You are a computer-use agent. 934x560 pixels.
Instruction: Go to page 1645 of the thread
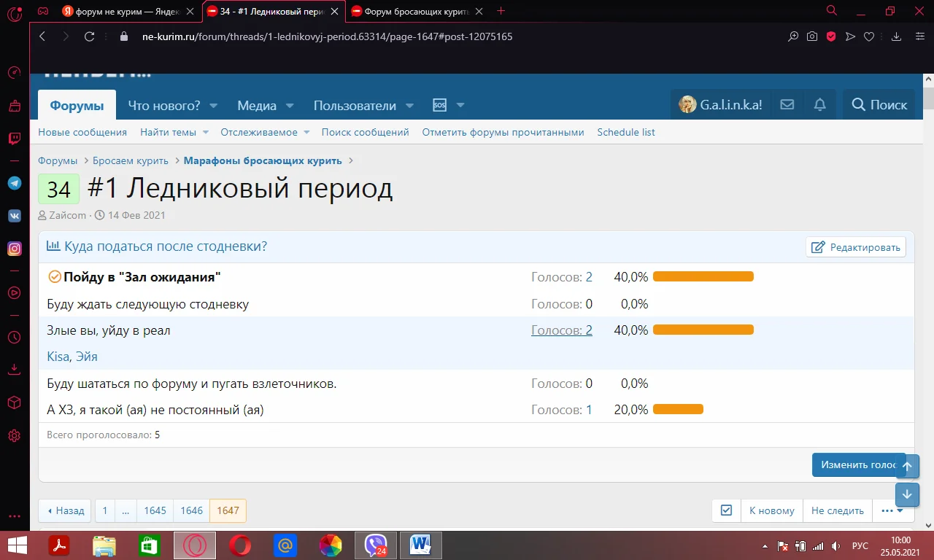tap(155, 510)
